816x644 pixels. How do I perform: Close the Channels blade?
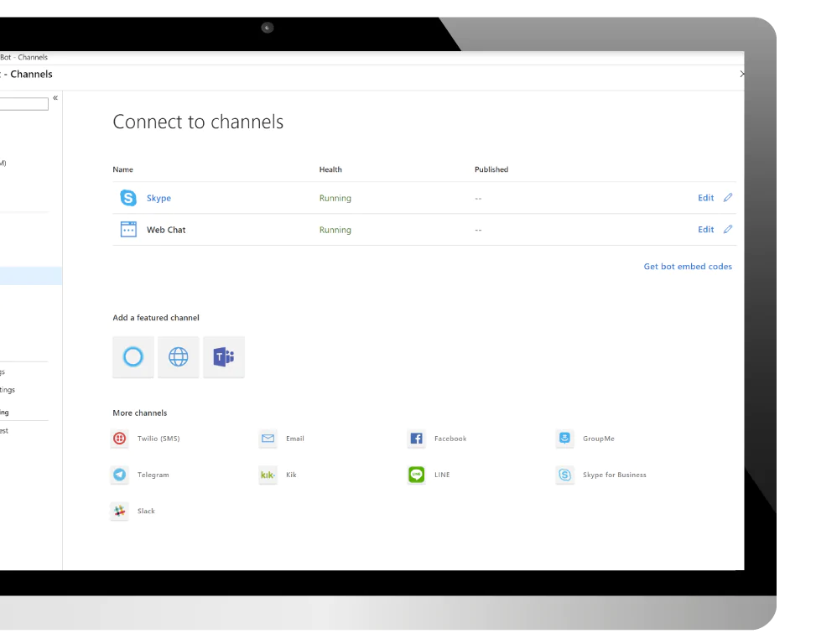(x=741, y=74)
